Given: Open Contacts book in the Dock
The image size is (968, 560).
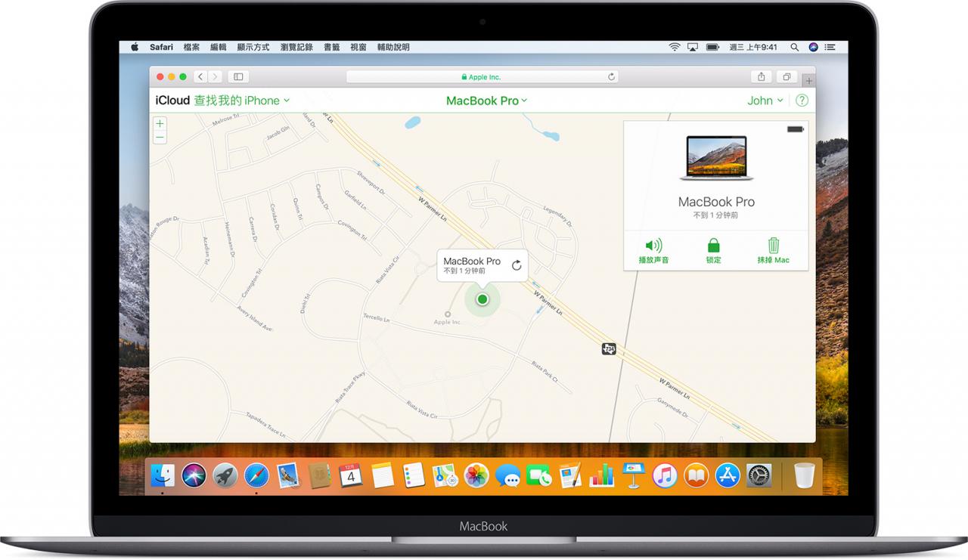Looking at the screenshot, I should click(319, 475).
